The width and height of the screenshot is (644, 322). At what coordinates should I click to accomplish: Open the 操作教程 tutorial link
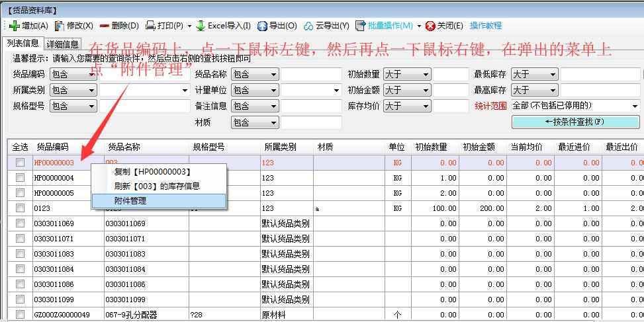[486, 26]
